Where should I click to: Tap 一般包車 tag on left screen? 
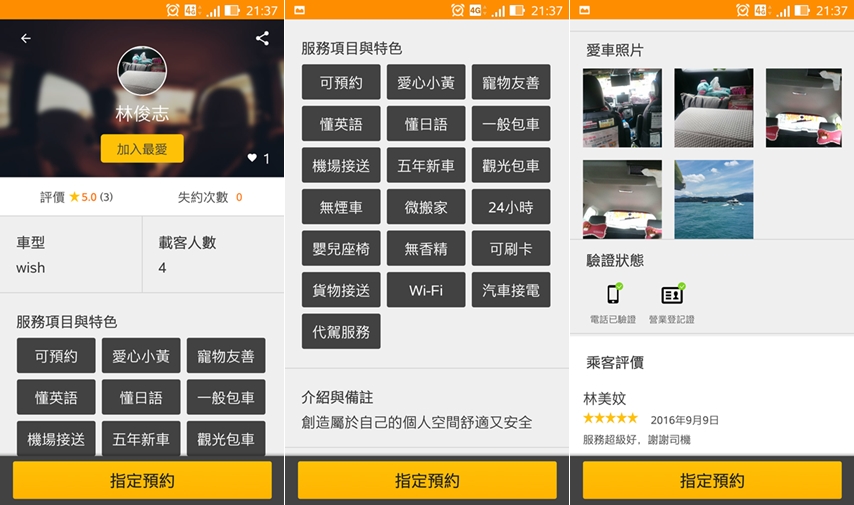click(226, 397)
